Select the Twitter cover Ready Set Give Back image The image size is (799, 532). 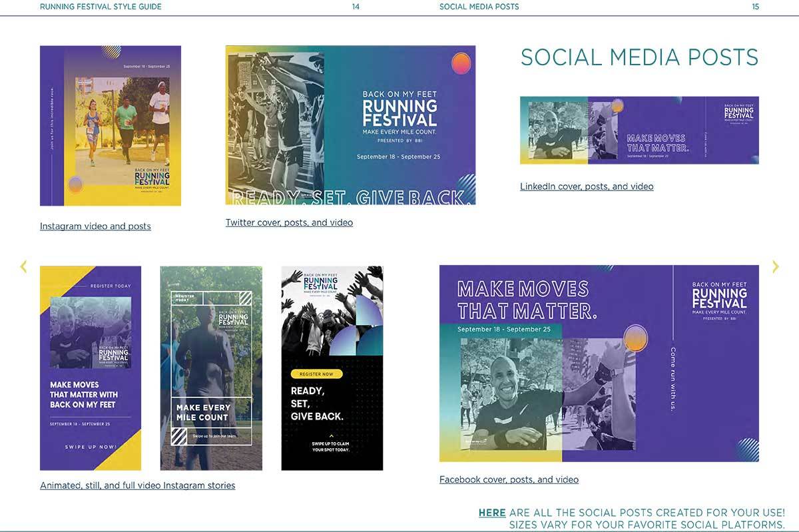[x=350, y=125]
